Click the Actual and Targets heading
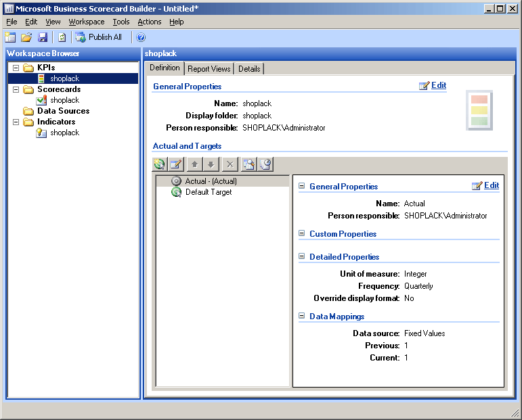Screen dimensions: 522x420 click(x=187, y=146)
